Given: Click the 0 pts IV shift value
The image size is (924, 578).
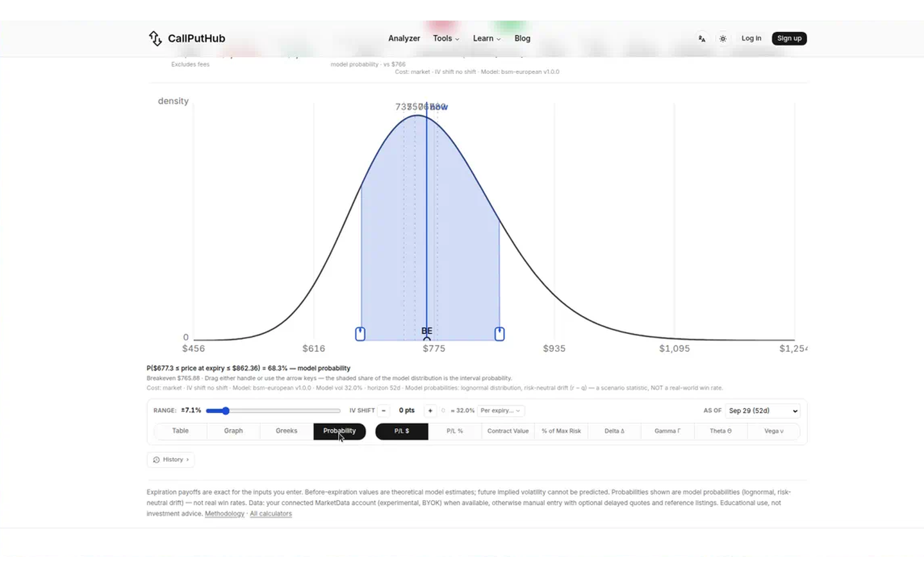Looking at the screenshot, I should (x=407, y=410).
